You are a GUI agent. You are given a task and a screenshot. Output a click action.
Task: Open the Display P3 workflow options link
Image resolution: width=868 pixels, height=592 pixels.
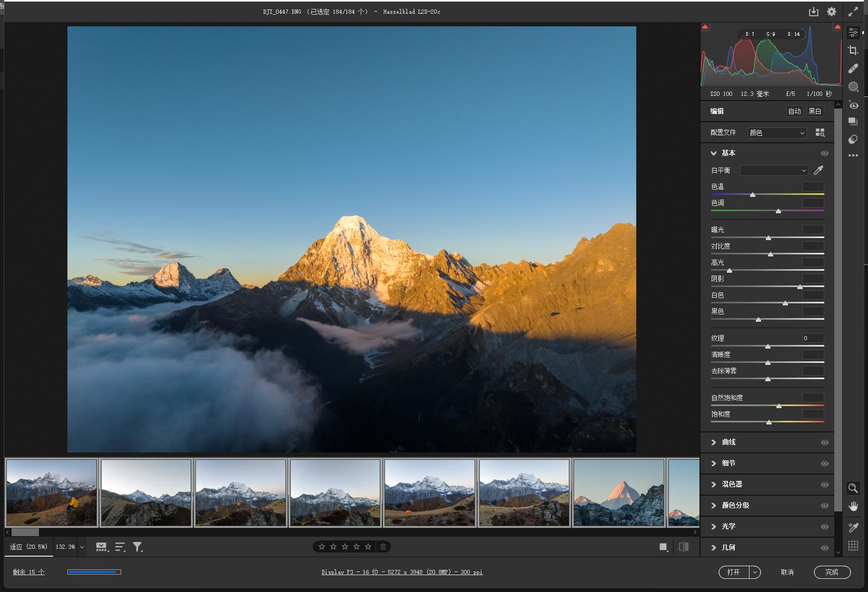pyautogui.click(x=402, y=572)
